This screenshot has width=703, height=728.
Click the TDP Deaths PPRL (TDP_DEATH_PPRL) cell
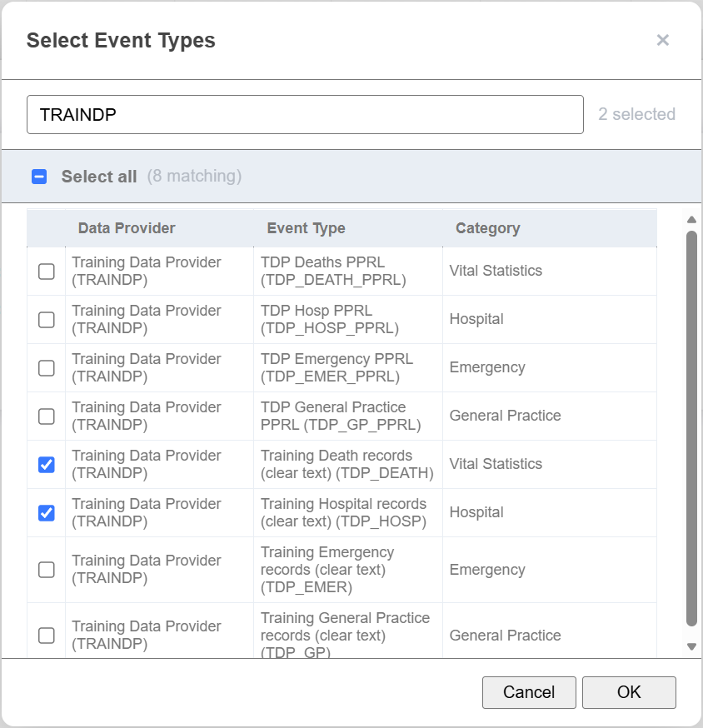click(x=348, y=272)
